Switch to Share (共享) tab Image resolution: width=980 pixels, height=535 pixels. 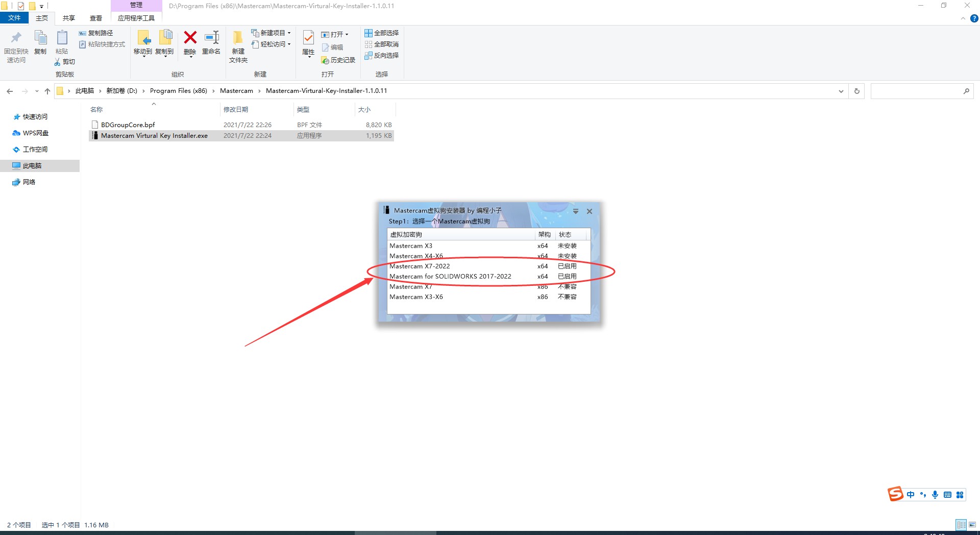[x=69, y=18]
